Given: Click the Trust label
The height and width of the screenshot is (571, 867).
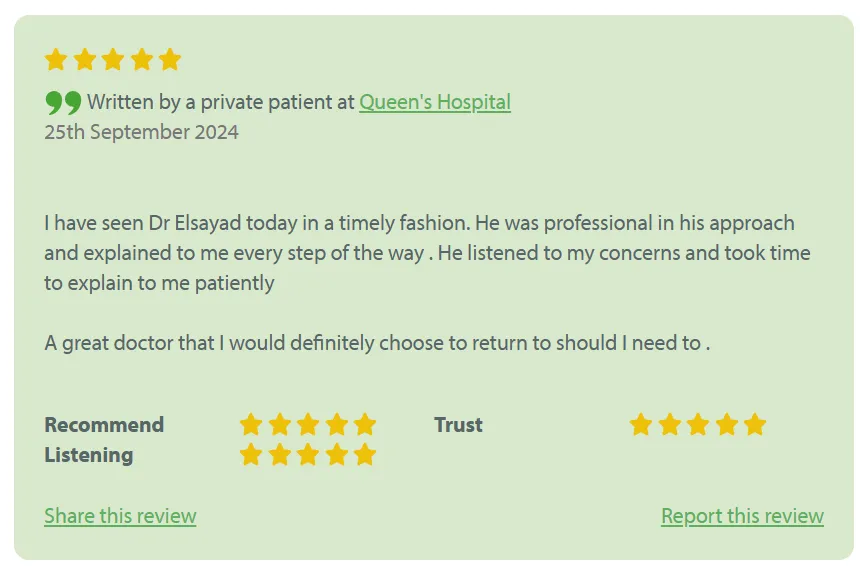Looking at the screenshot, I should 458,425.
